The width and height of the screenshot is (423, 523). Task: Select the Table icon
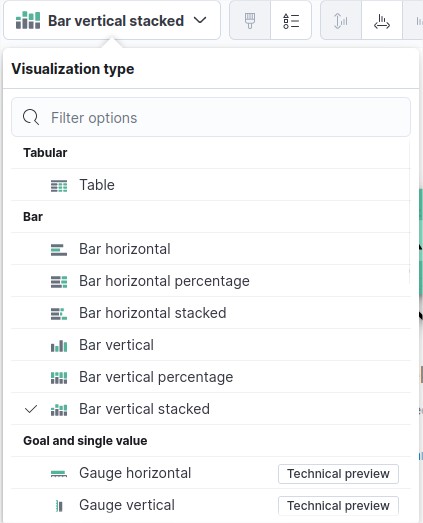coord(59,185)
